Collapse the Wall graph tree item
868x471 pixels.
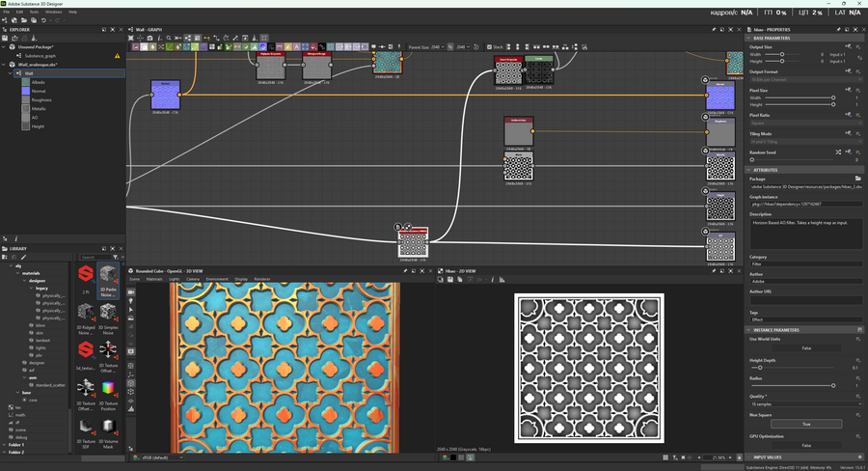coord(11,72)
